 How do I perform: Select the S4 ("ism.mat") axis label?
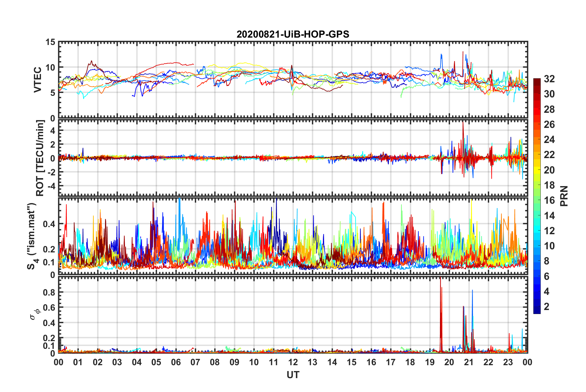pyautogui.click(x=32, y=236)
